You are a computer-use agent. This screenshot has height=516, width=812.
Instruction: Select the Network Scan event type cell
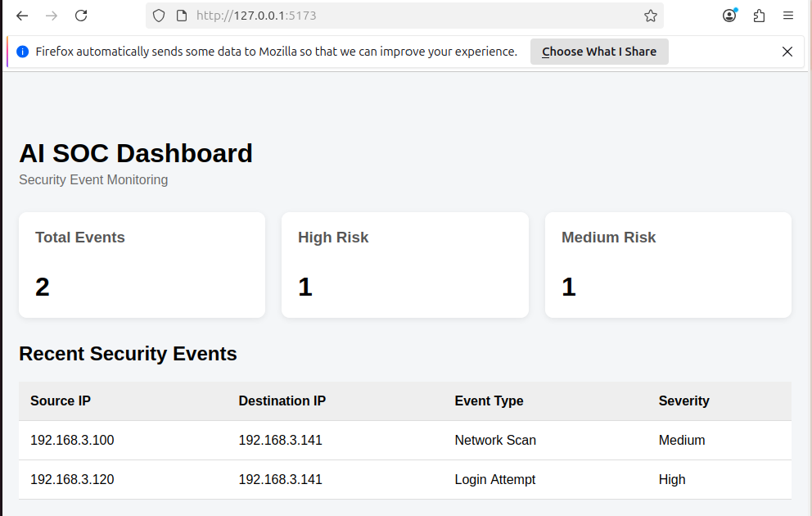(495, 441)
